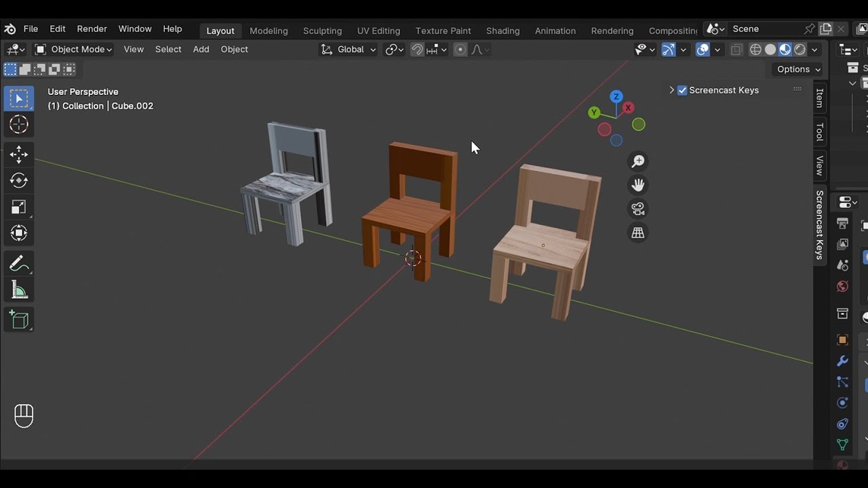868x488 pixels.
Task: Switch perspective/orthographic with grid icon
Action: 638,232
